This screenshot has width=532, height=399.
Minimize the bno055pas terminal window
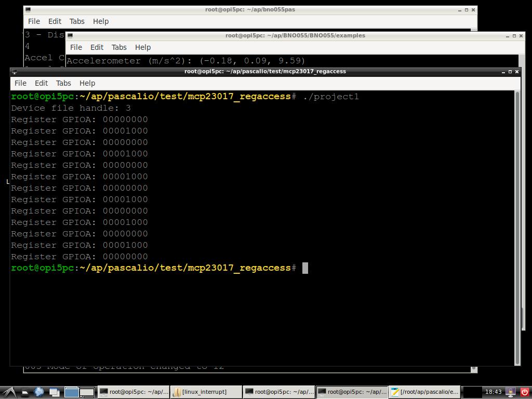460,10
